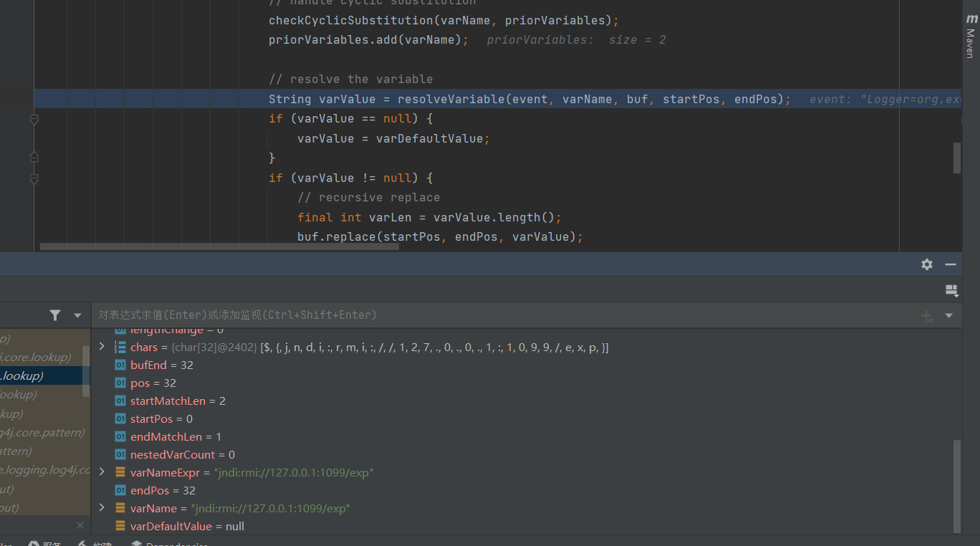The image size is (980, 546).
Task: Open the expression history dropdown arrow
Action: pyautogui.click(x=949, y=315)
